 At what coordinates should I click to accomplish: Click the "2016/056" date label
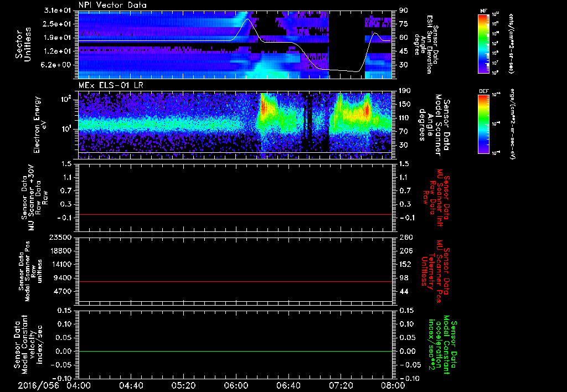[39, 385]
